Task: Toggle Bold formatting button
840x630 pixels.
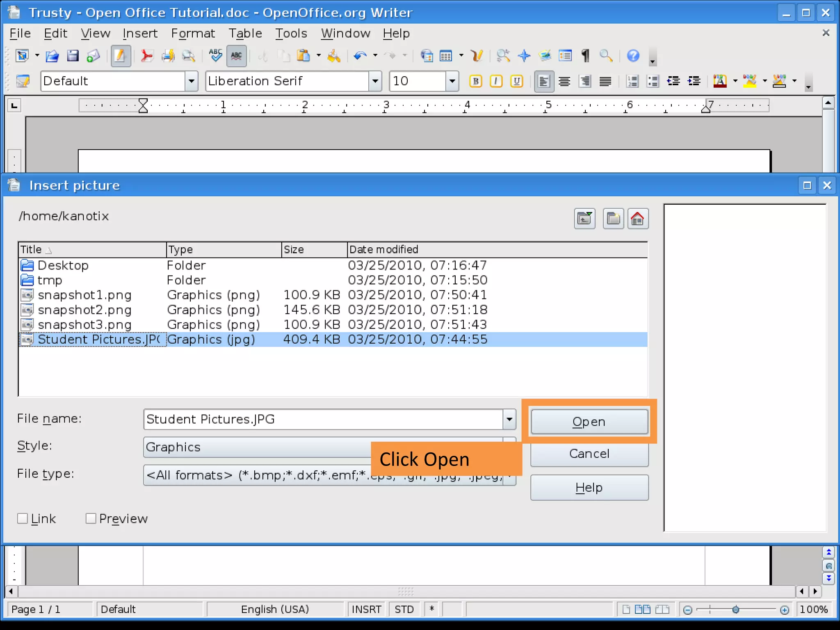Action: [475, 81]
